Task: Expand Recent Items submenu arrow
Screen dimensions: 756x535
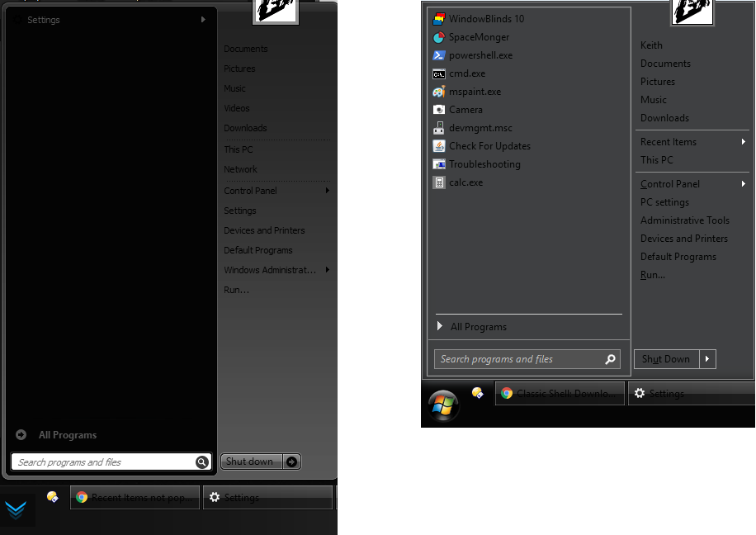Action: pyautogui.click(x=744, y=141)
